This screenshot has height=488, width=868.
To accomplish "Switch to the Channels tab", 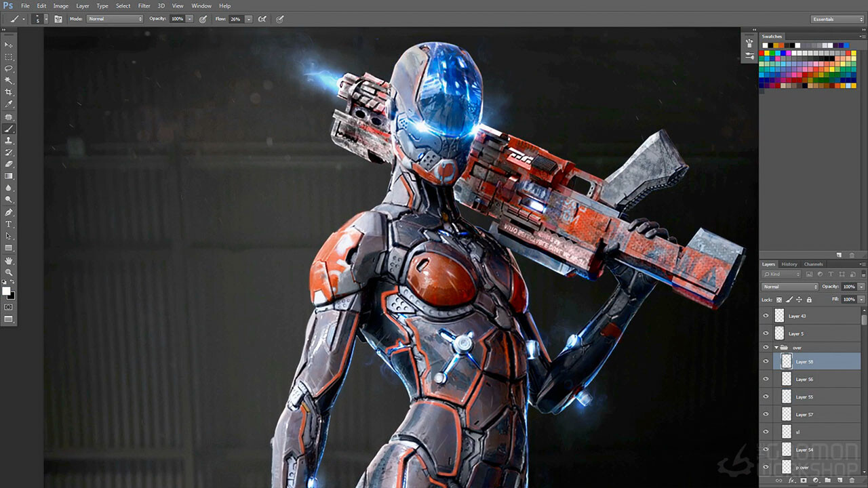I will pos(813,264).
